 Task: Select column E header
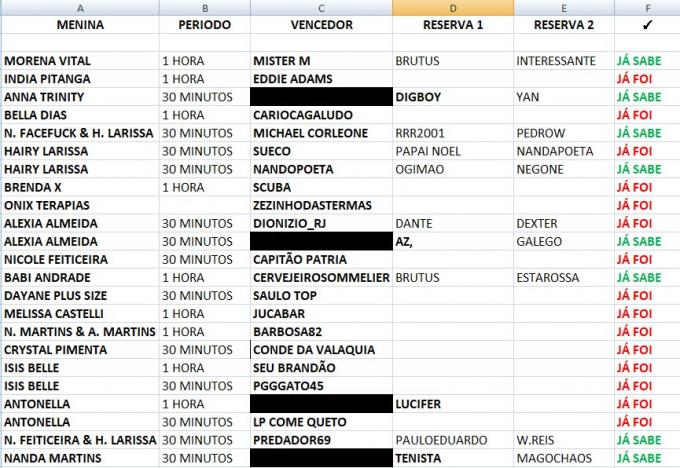click(x=564, y=8)
